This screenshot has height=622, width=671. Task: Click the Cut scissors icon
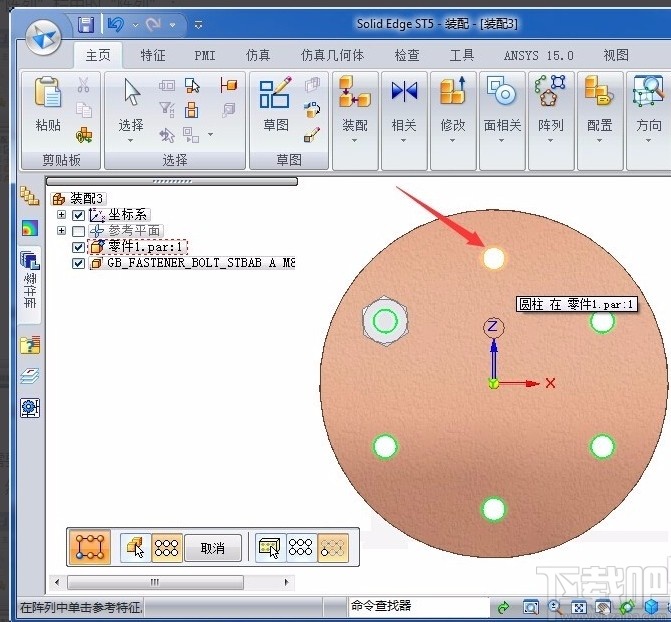tap(83, 85)
